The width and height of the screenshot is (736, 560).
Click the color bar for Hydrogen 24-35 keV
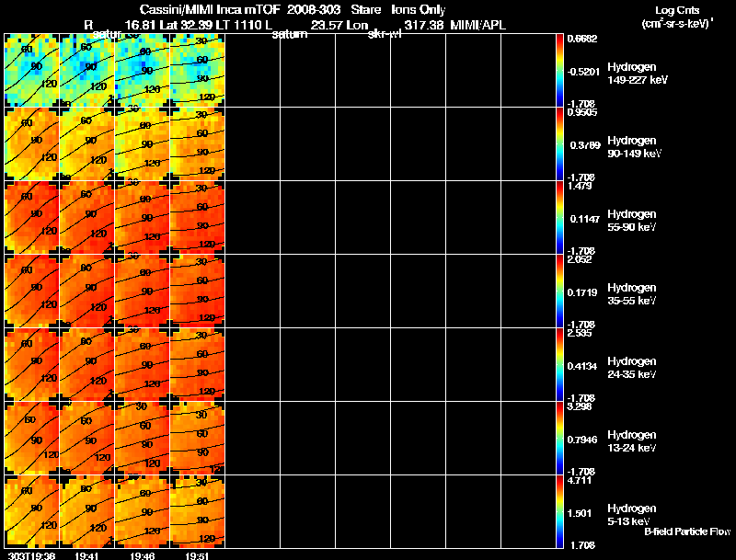click(x=559, y=364)
